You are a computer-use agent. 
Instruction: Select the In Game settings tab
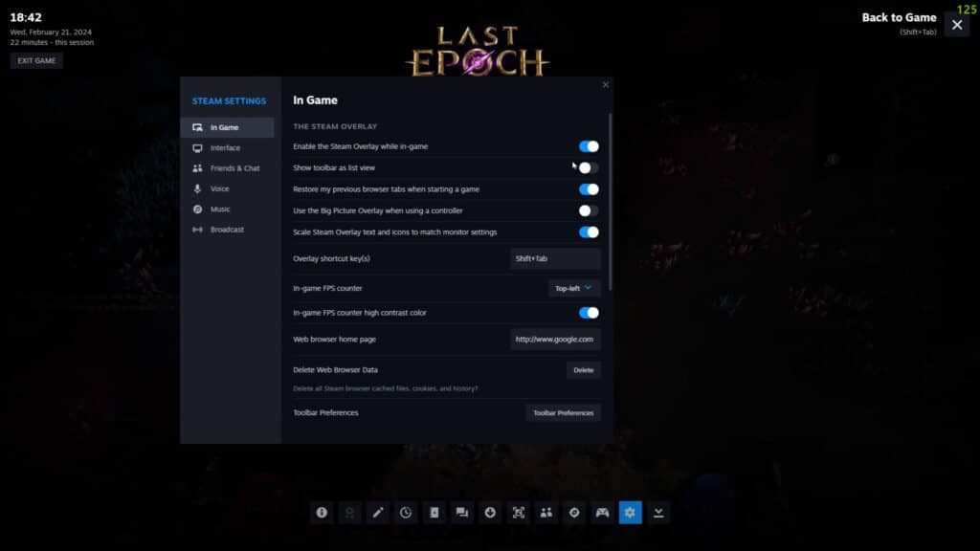click(x=227, y=127)
